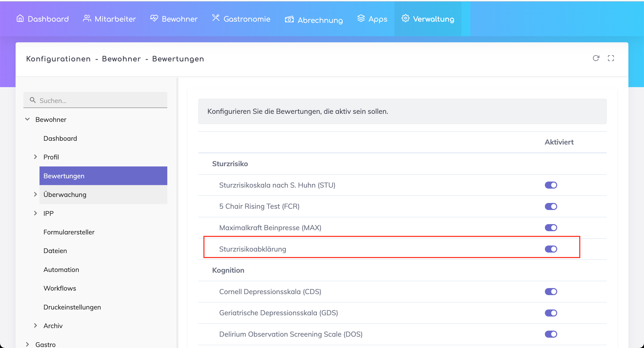Click the Apps layers icon
Image resolution: width=644 pixels, height=348 pixels.
(361, 18)
